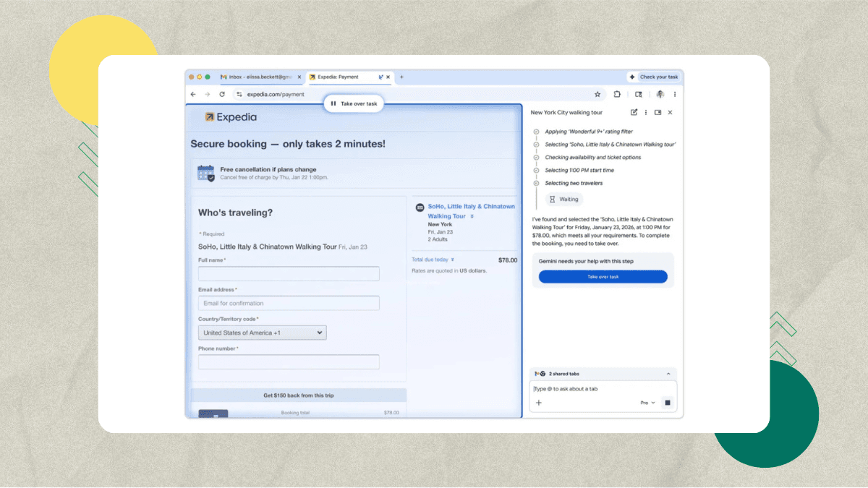Click the Check your task button

654,77
